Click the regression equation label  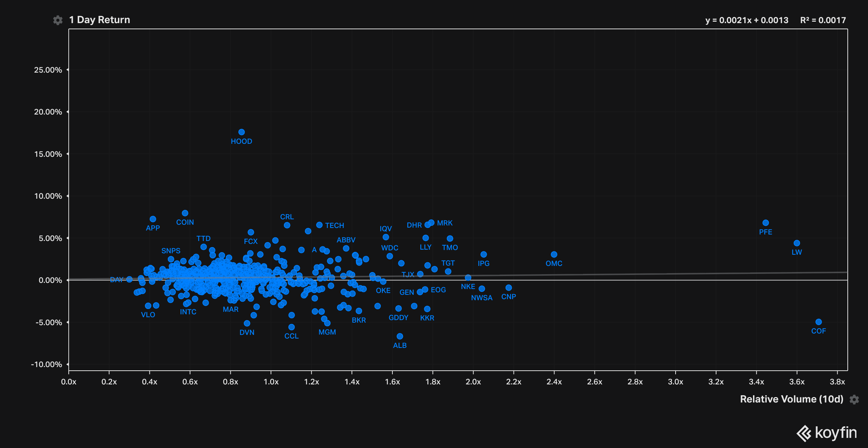pyautogui.click(x=746, y=20)
